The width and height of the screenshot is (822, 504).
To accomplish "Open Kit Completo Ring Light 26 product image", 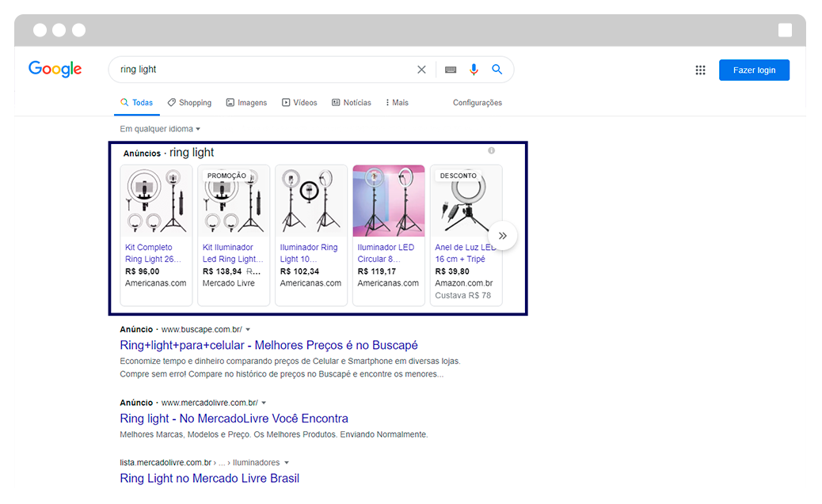I will point(156,201).
